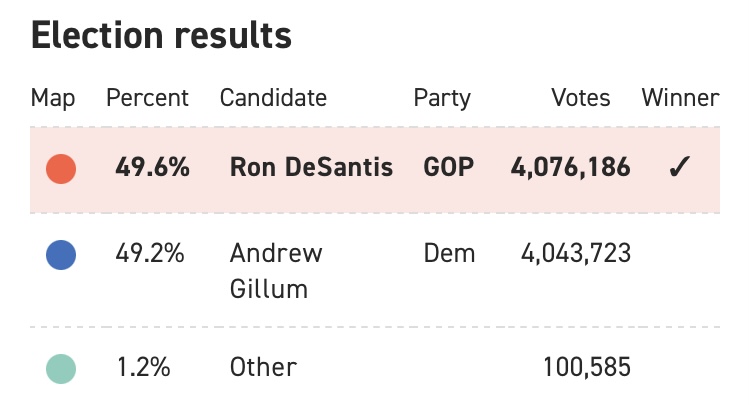Image resolution: width=750 pixels, height=405 pixels.
Task: Click the Dem party label
Action: 449,253
